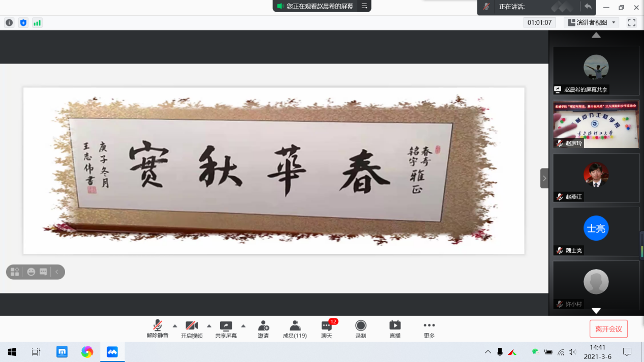Open the 演讲者视图 view dropdown
The width and height of the screenshot is (644, 362).
pos(591,22)
